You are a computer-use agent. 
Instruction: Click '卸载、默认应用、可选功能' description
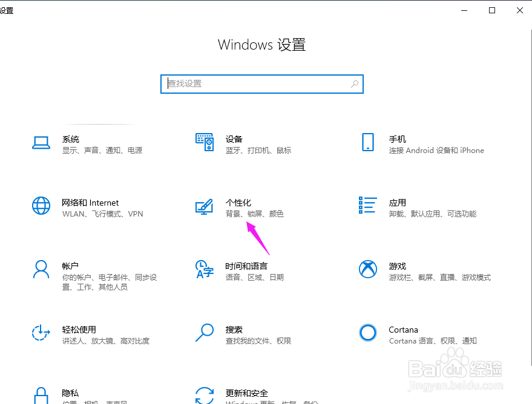pos(433,213)
